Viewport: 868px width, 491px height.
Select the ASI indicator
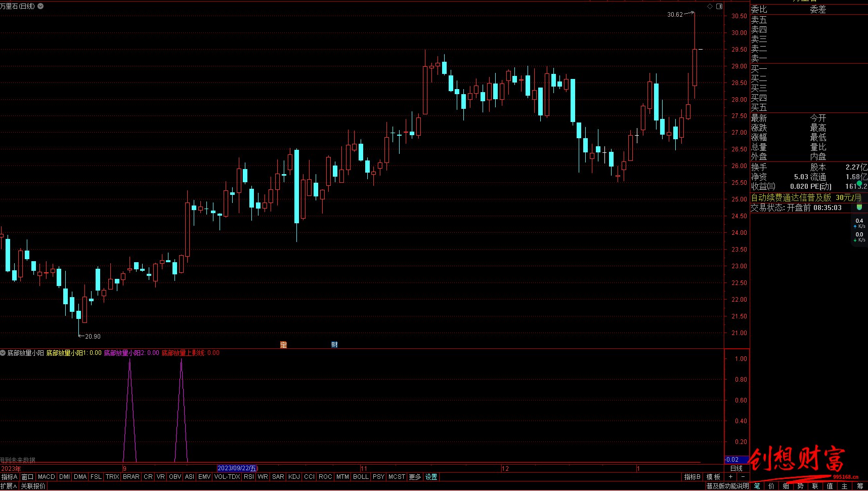click(x=190, y=477)
